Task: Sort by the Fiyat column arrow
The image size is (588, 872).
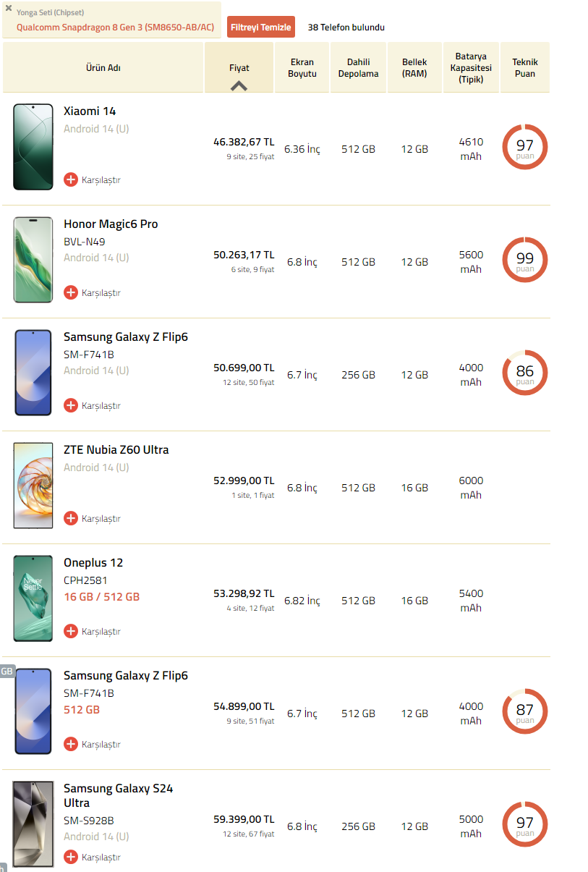Action: pyautogui.click(x=239, y=85)
